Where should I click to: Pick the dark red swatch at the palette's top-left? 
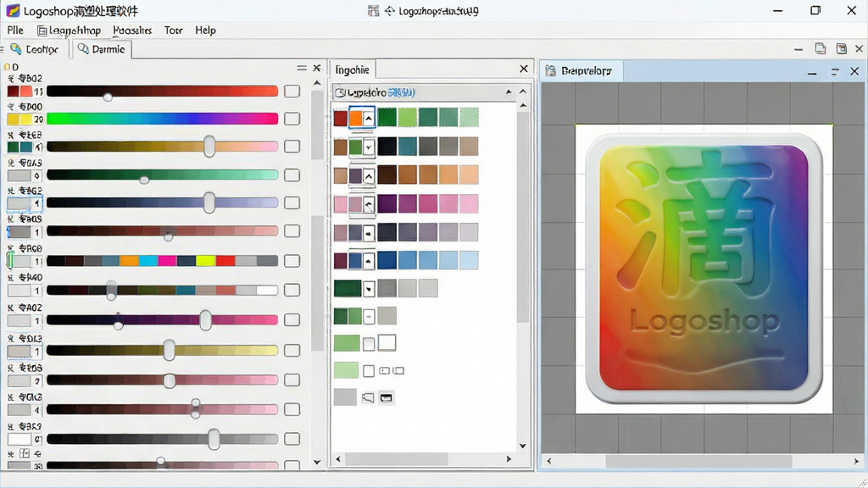341,118
